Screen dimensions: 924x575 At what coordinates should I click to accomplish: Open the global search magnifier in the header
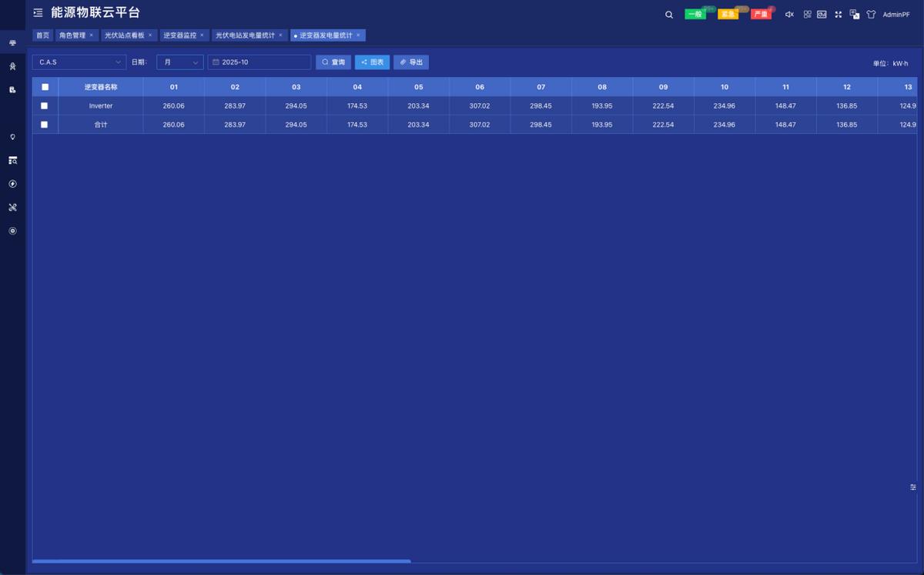pos(668,14)
